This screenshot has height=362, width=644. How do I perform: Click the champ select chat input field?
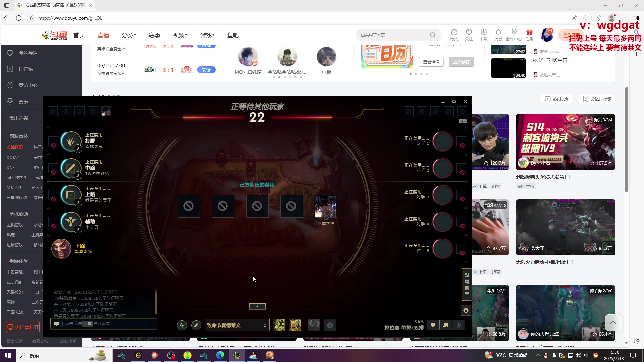104,324
